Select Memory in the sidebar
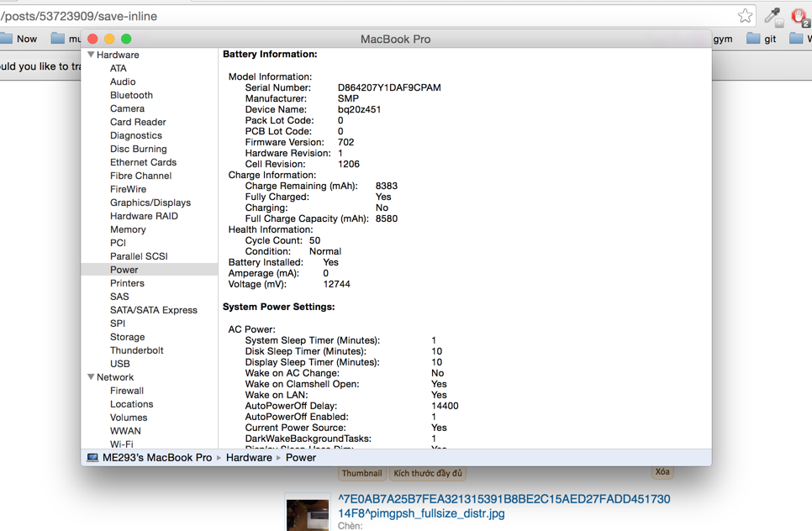 128,229
